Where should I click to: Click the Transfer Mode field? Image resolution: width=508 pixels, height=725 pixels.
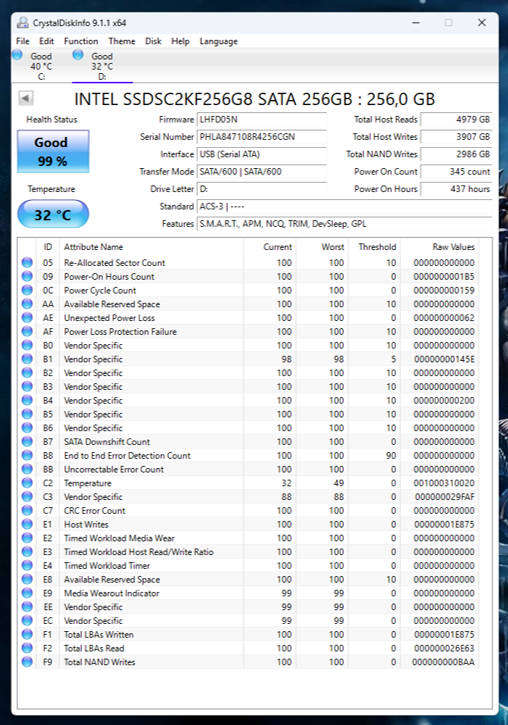click(262, 172)
